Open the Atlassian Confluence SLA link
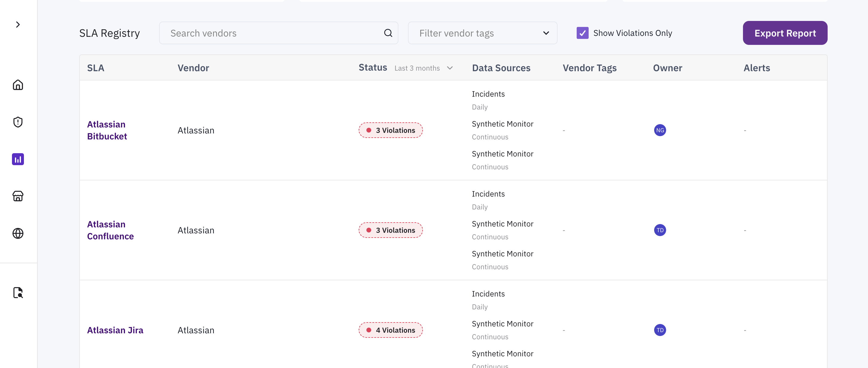Image resolution: width=868 pixels, height=368 pixels. coord(110,230)
